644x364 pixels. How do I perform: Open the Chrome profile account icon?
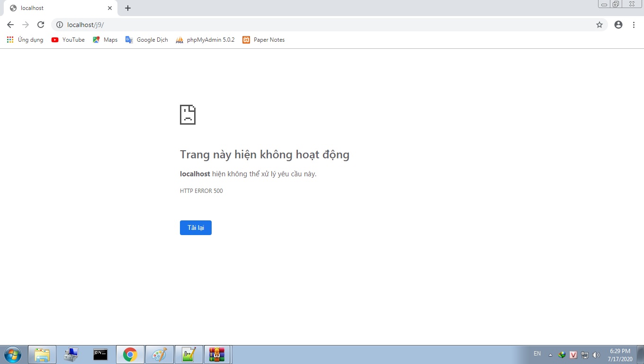[618, 25]
